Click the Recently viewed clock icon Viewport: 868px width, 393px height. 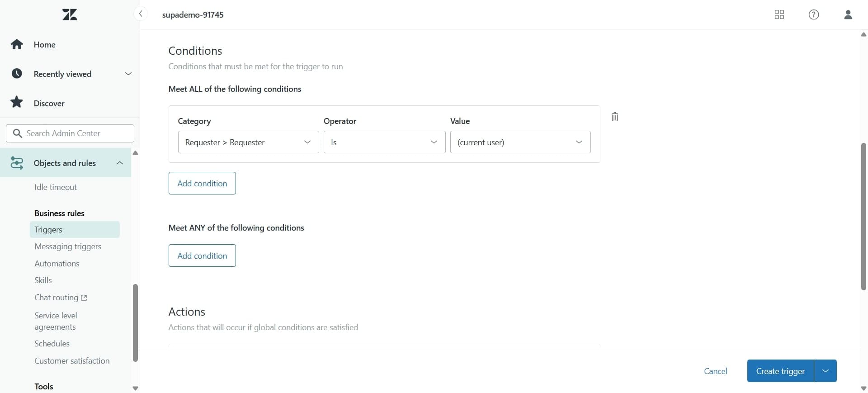pyautogui.click(x=17, y=73)
